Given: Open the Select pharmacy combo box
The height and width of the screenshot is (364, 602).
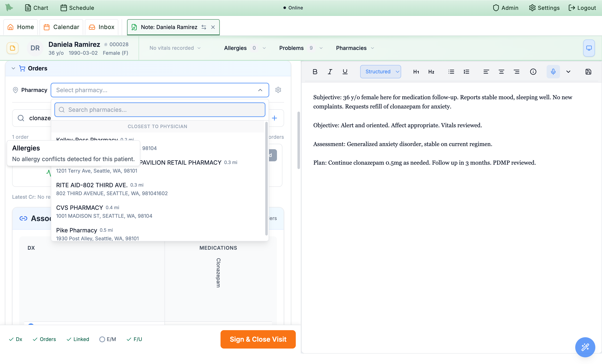Looking at the screenshot, I should point(160,90).
